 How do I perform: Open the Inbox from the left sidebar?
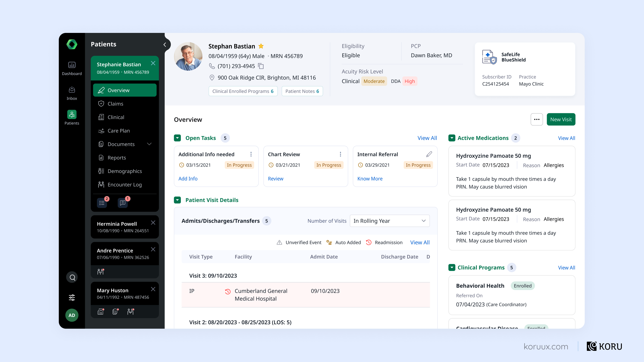(72, 92)
